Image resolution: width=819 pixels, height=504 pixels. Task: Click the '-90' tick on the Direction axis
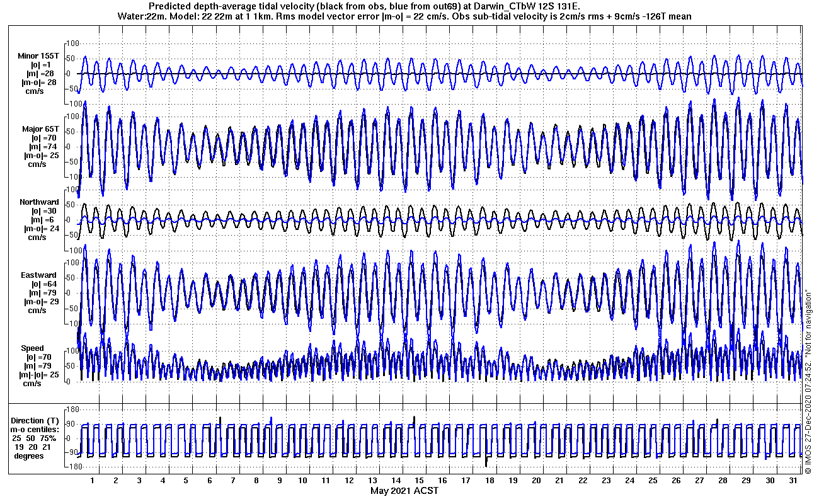72,452
